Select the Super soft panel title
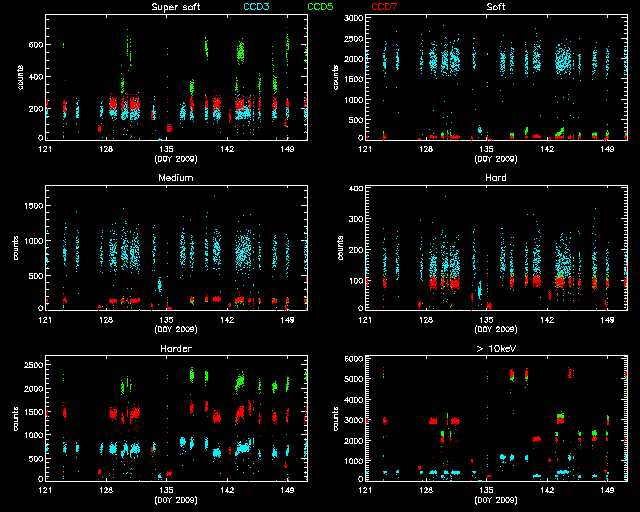This screenshot has width=640, height=512. point(174,7)
